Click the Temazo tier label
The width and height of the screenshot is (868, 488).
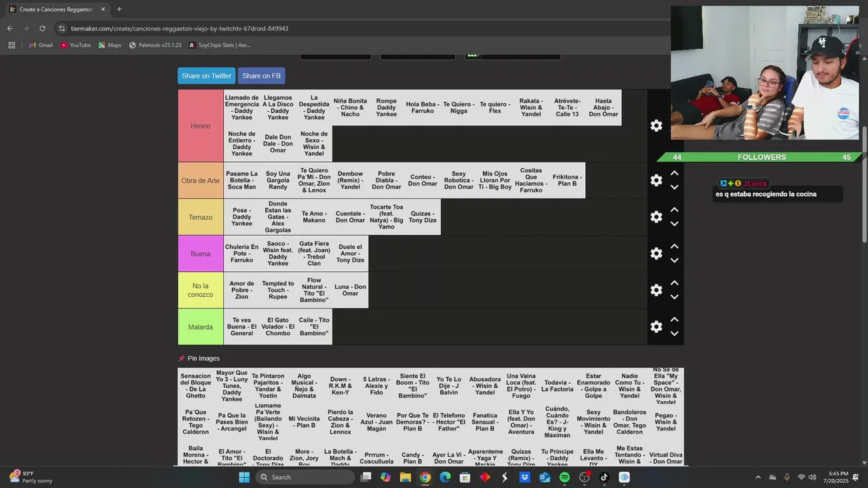point(200,218)
